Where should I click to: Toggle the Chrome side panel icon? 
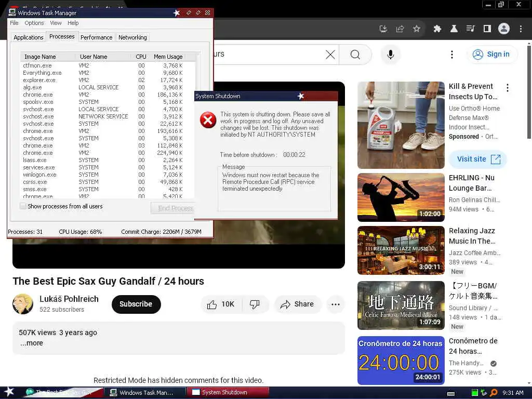point(487,29)
